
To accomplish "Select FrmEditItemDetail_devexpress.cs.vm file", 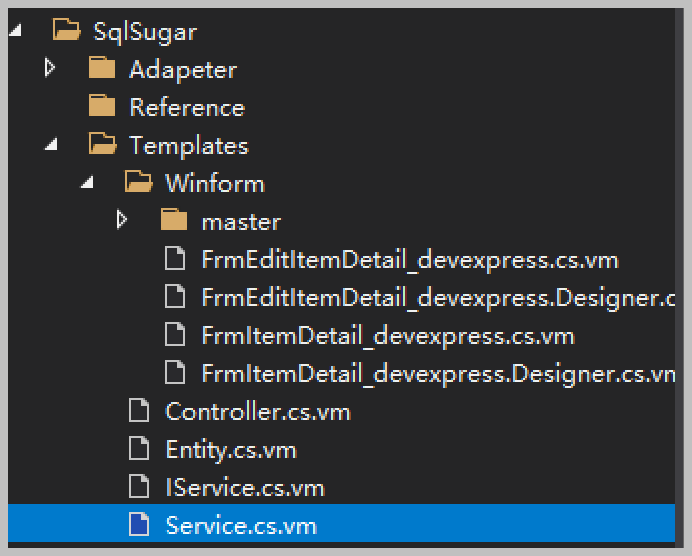I will (x=409, y=260).
